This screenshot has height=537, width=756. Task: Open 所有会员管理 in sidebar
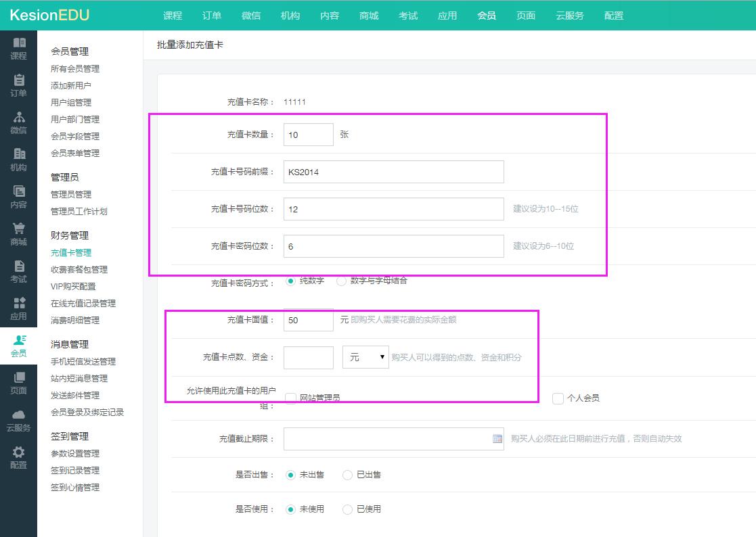75,69
